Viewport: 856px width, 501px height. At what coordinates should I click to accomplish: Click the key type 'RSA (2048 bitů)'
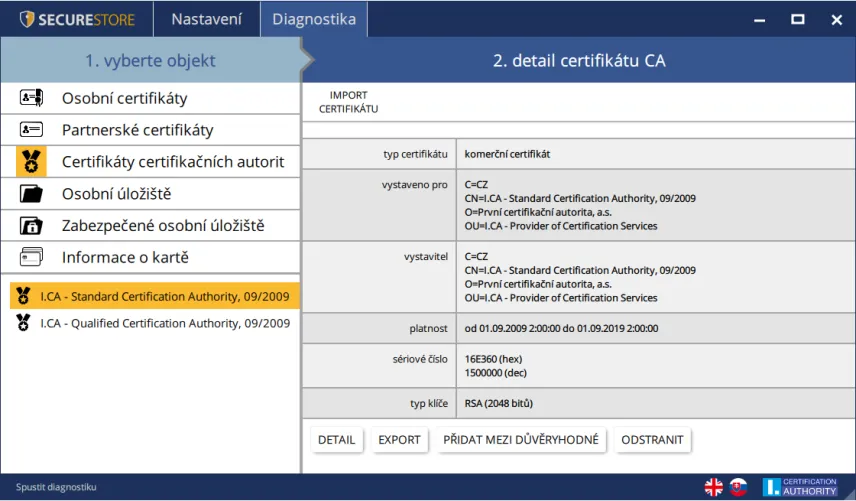pos(498,404)
